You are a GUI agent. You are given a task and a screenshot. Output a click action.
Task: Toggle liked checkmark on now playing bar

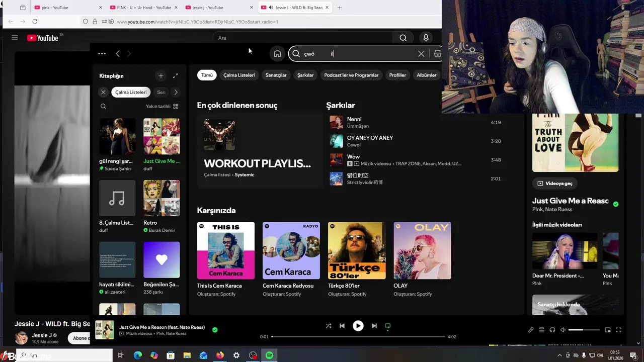coord(215,330)
